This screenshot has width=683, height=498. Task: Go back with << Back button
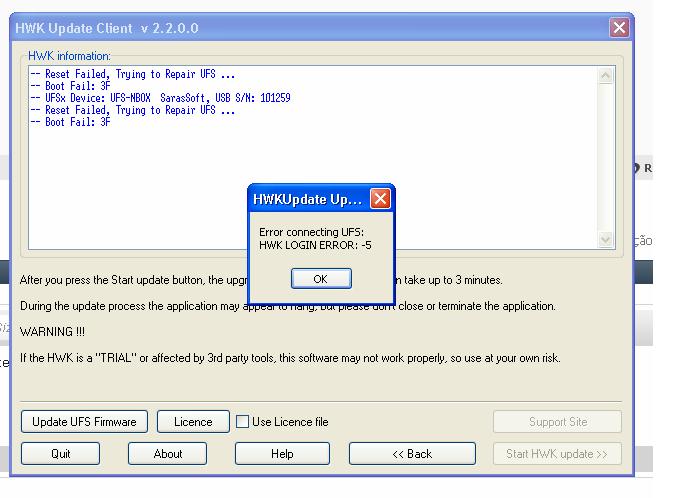412,454
